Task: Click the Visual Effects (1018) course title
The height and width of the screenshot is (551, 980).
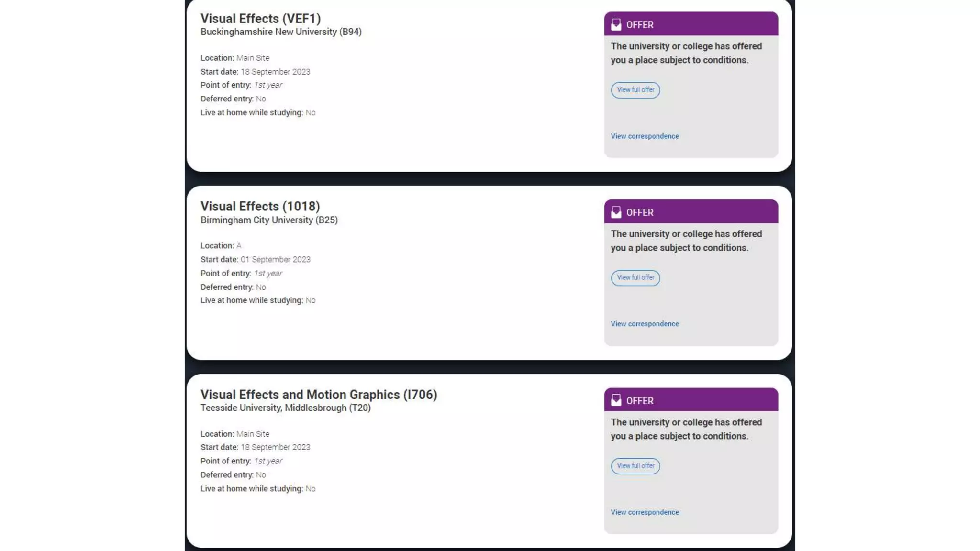Action: (x=260, y=206)
